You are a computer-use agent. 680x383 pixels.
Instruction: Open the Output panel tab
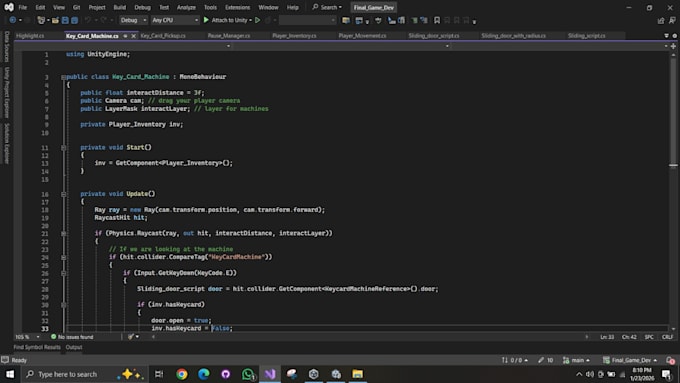[74, 347]
